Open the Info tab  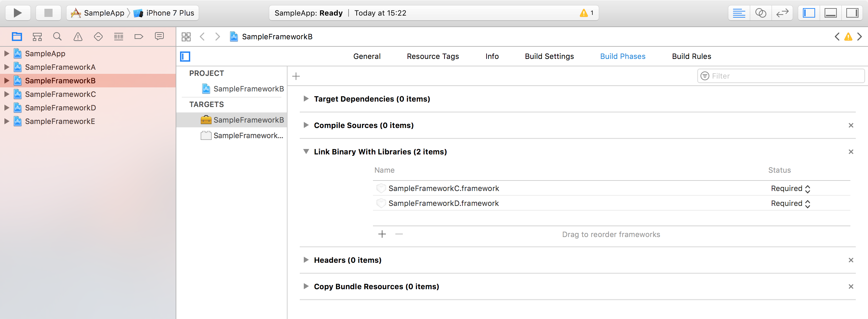tap(492, 56)
